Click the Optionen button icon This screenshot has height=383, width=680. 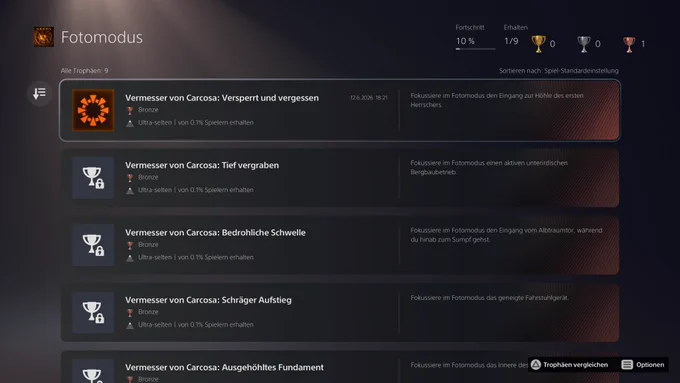tap(627, 365)
